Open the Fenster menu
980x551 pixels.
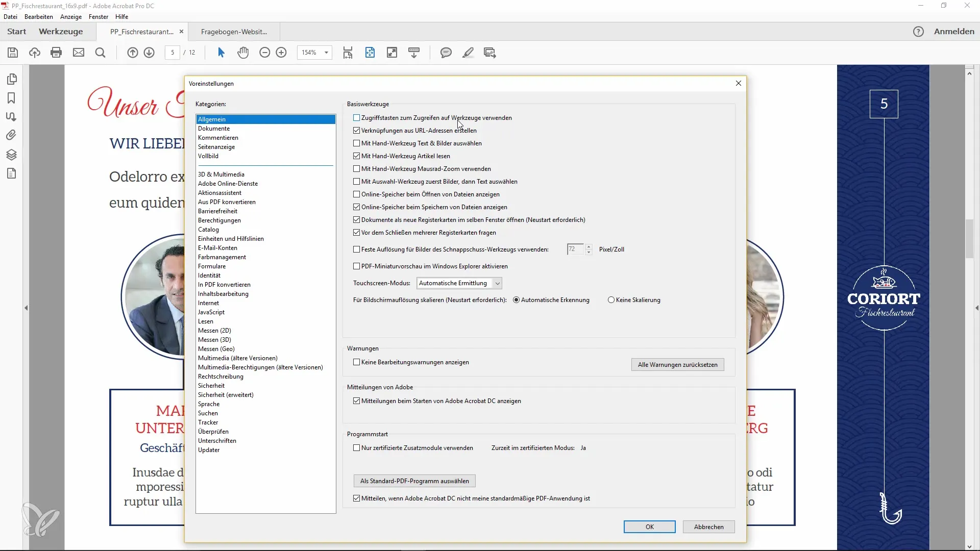point(99,17)
